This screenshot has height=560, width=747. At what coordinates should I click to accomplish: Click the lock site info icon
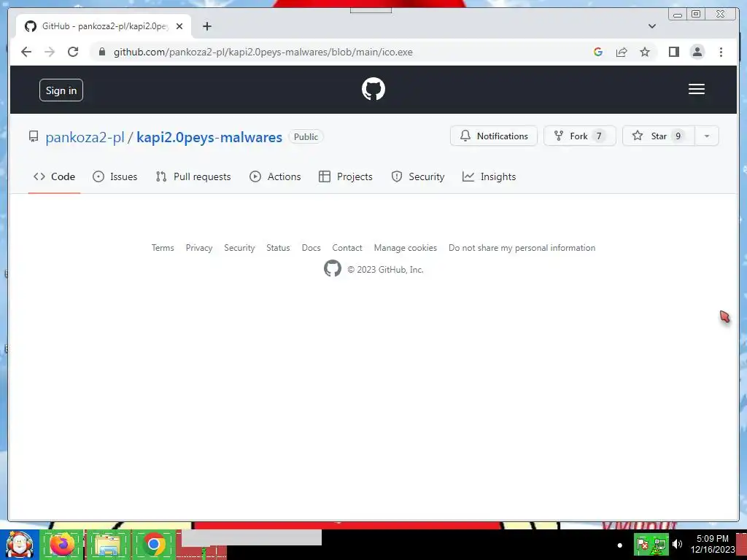tap(102, 52)
